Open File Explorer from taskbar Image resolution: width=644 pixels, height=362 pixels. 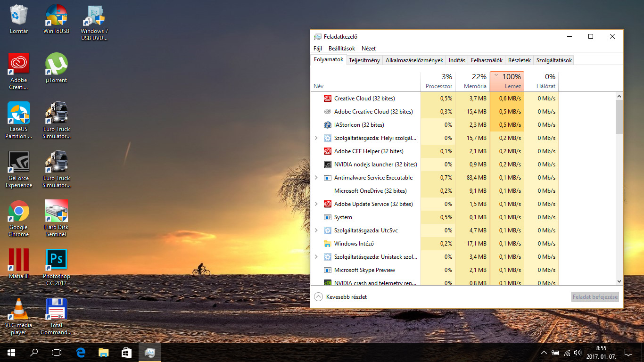(x=103, y=352)
